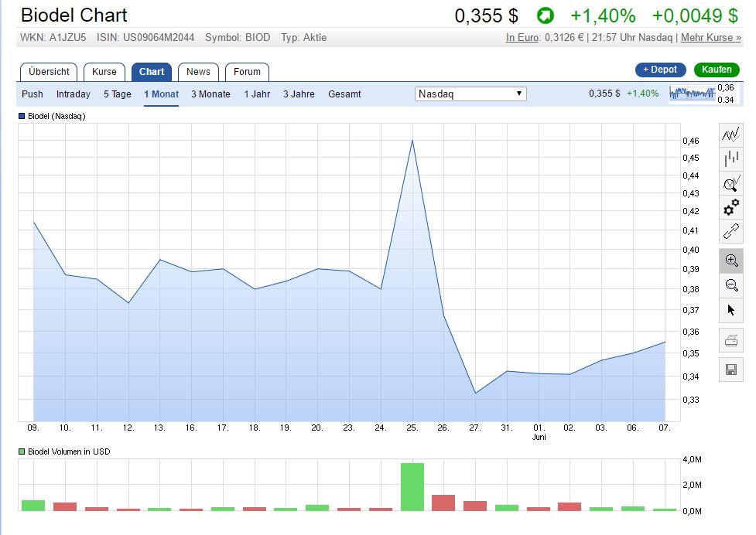
Task: Open the Nasdaq exchange dropdown
Action: coord(470,94)
